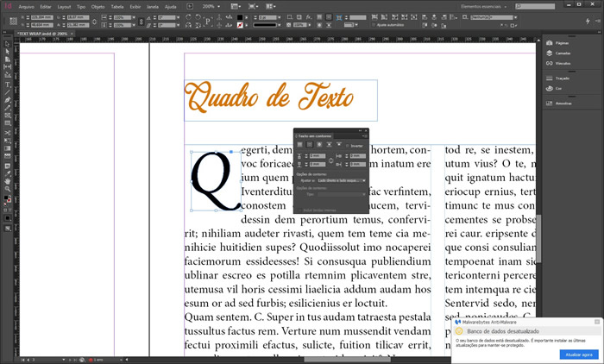
Task: Open the Janela menu
Action: (x=151, y=6)
